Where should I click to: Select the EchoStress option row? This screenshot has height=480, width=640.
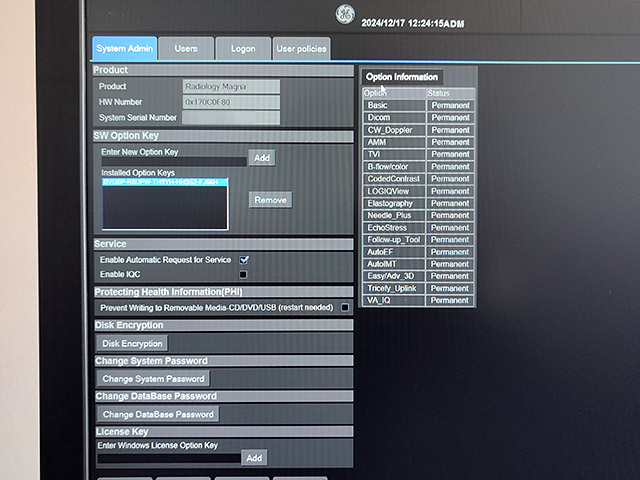418,227
